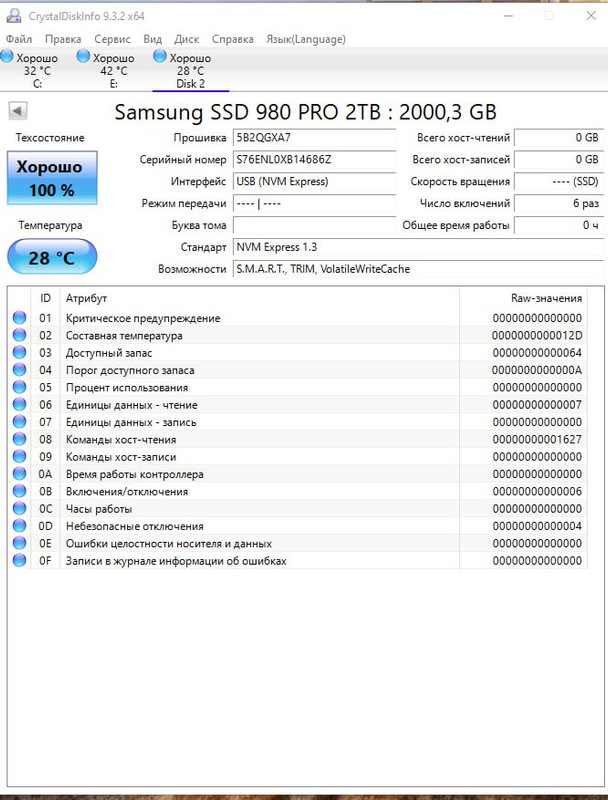Open the Правка menu

[x=63, y=39]
